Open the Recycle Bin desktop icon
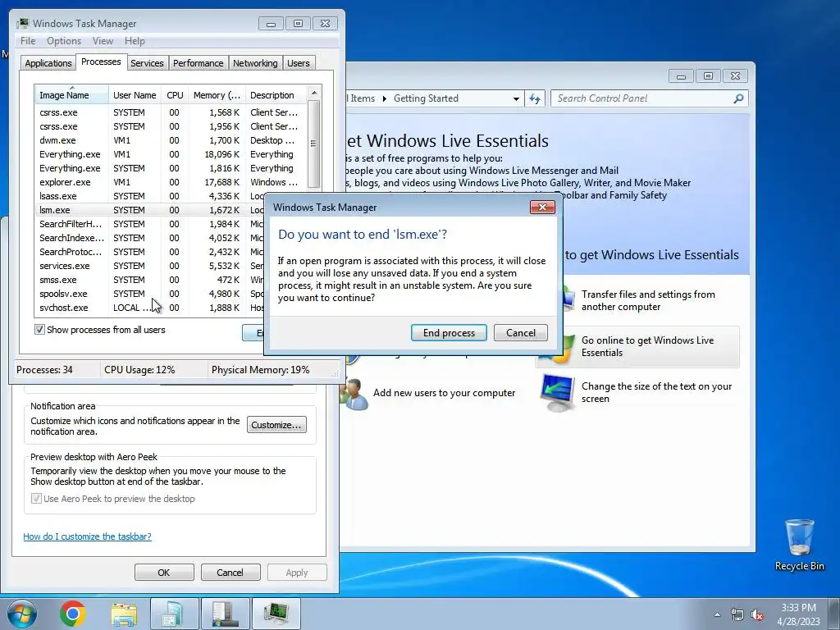Screen dimensions: 840x630 click(x=799, y=545)
